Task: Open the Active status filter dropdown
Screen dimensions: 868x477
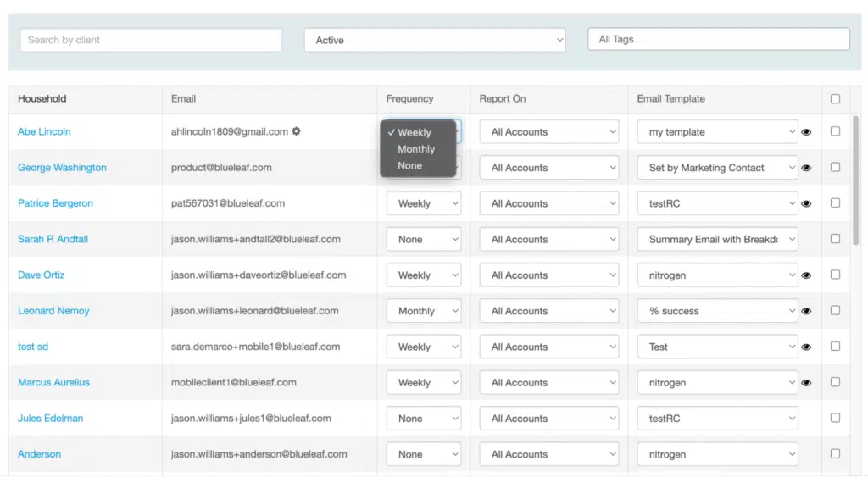Action: pos(435,40)
